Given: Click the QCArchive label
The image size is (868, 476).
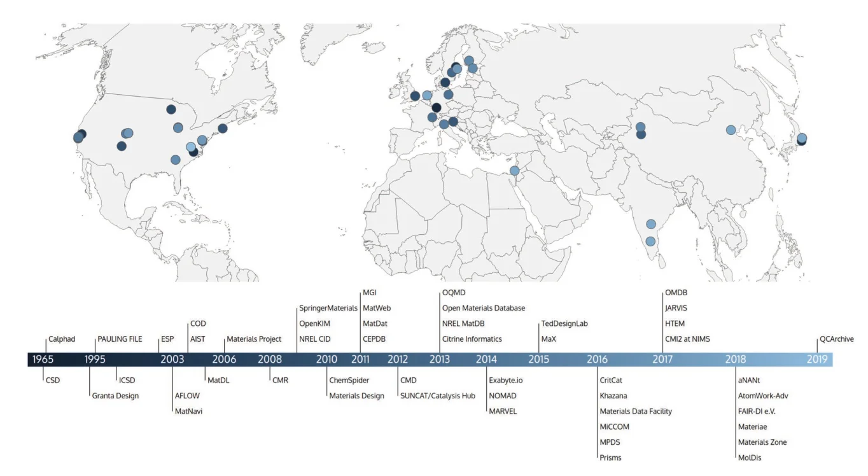Looking at the screenshot, I should coord(836,339).
